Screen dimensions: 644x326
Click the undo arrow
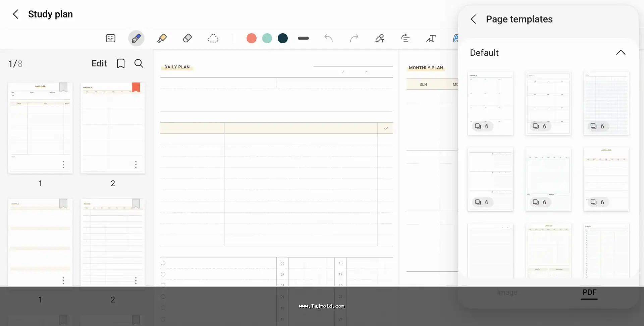point(328,38)
